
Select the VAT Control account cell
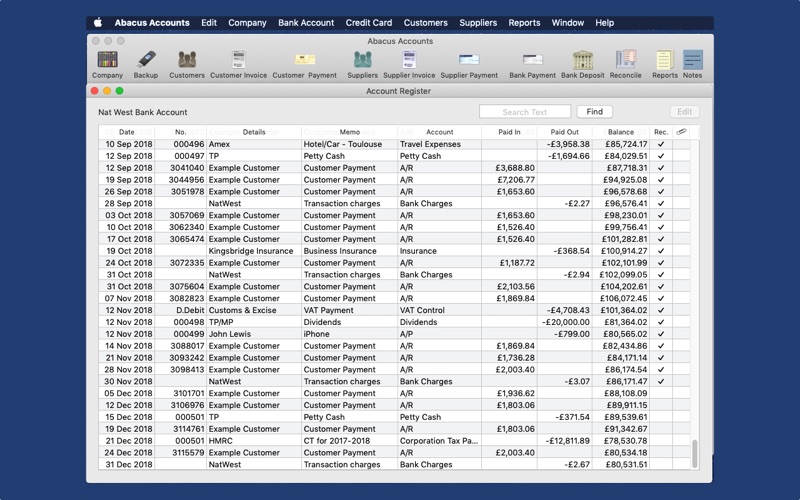(439, 310)
